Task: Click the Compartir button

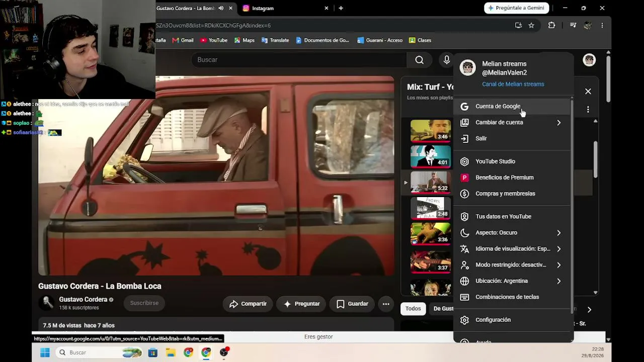Action: pos(248,304)
